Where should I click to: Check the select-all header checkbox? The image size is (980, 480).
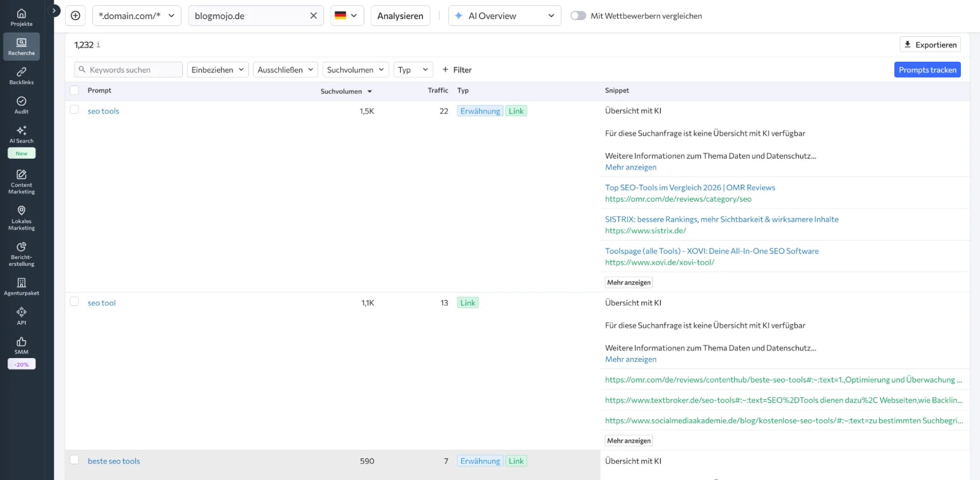(75, 90)
